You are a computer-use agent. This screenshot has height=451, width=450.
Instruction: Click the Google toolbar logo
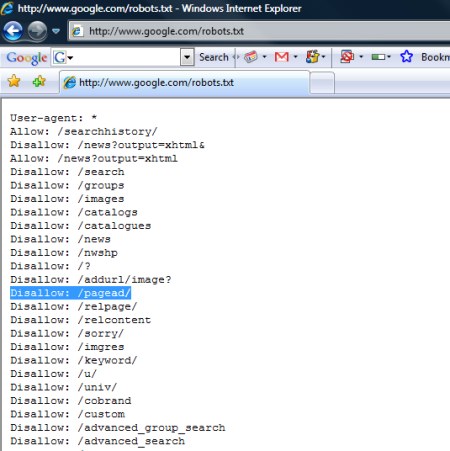tap(27, 58)
